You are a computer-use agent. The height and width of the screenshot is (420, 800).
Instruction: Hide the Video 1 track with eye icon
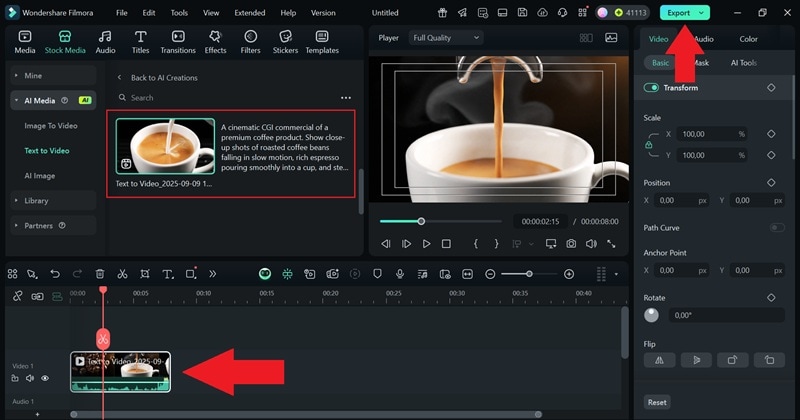pyautogui.click(x=45, y=378)
